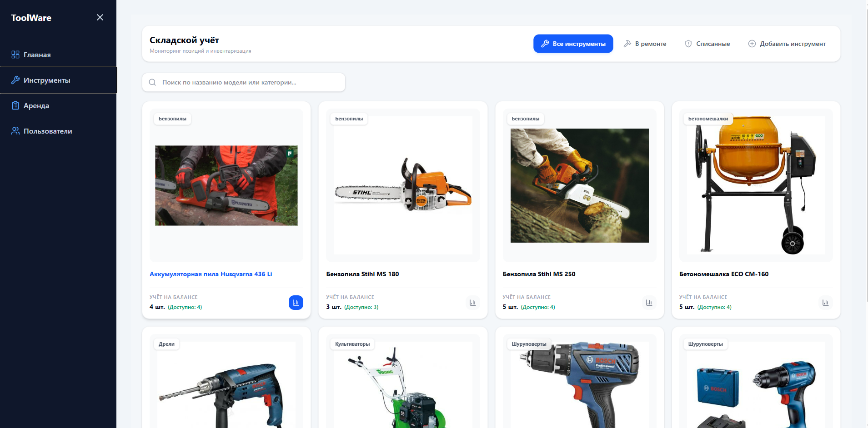Show Все инструменты tab
Viewport: 868px width, 428px height.
[x=573, y=44]
